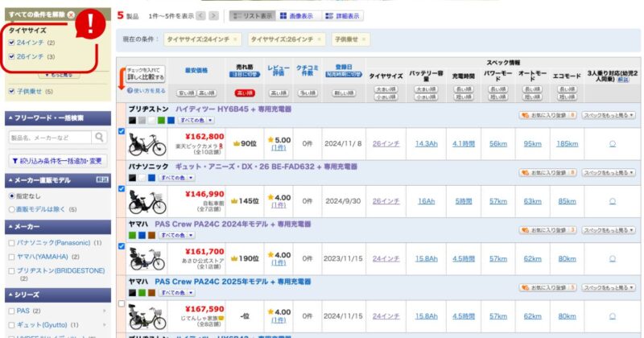
Task: Open the PAS Crew 2025年モデル bicycle thumbnail
Action: [147, 316]
